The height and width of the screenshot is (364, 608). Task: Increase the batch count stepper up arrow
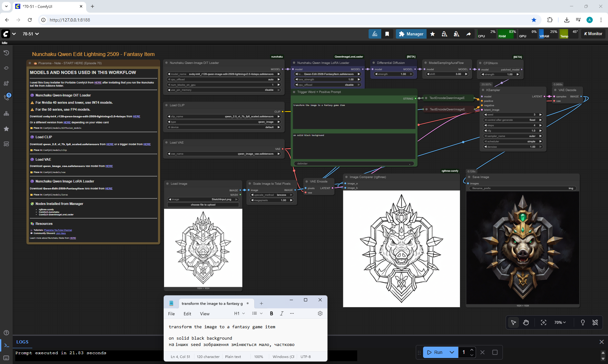(x=472, y=350)
